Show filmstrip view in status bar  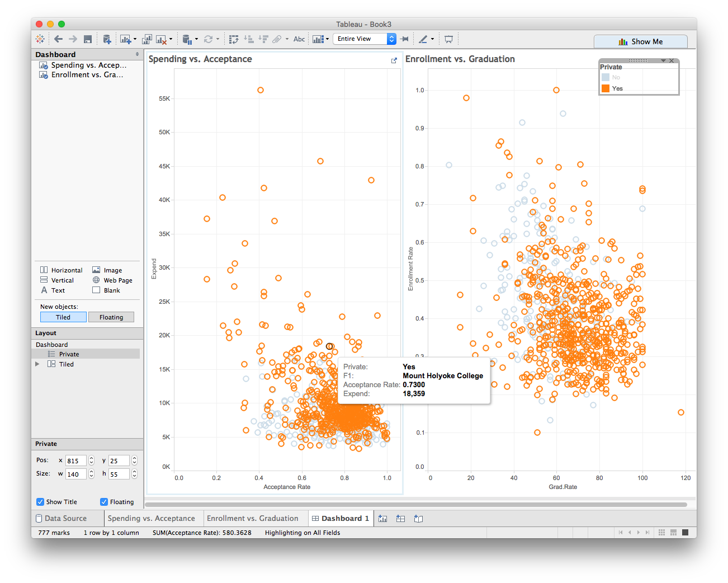click(674, 533)
